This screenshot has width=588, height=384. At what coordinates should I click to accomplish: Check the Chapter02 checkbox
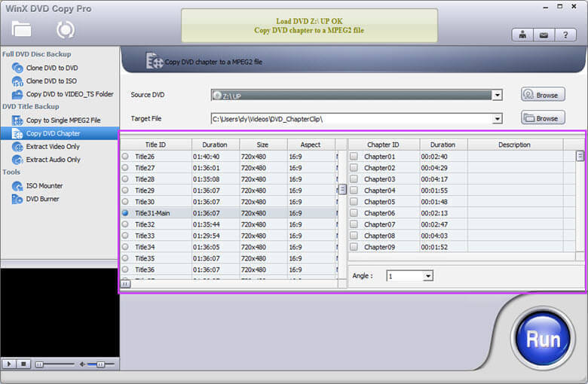point(354,167)
